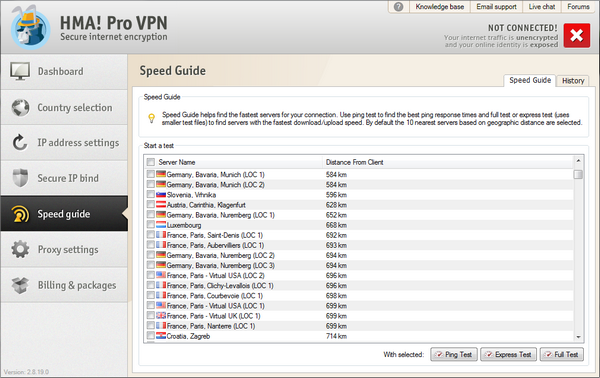Image resolution: width=600 pixels, height=378 pixels.
Task: Select Speed guide in the sidebar
Action: 64,214
